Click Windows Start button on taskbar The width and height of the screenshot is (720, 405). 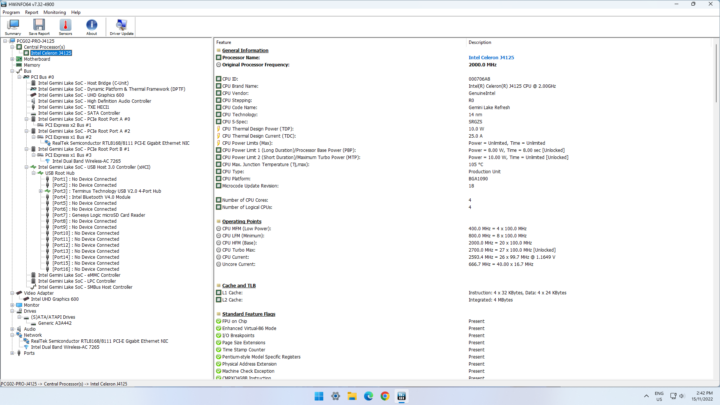[x=319, y=396]
